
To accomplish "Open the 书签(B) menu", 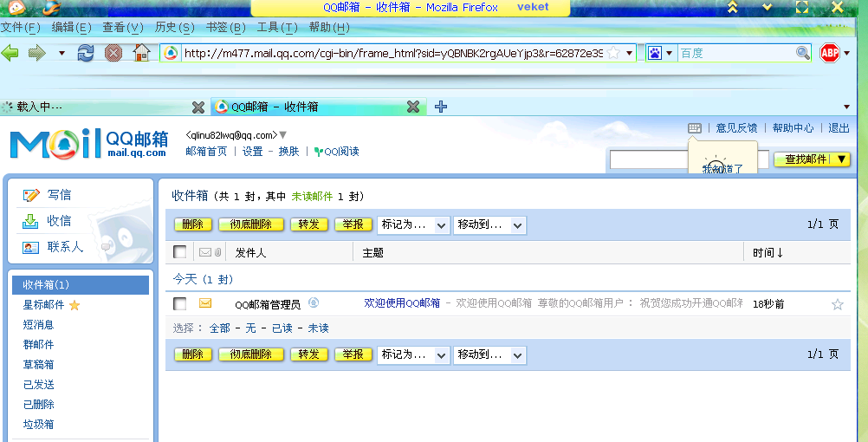I will coord(226,27).
